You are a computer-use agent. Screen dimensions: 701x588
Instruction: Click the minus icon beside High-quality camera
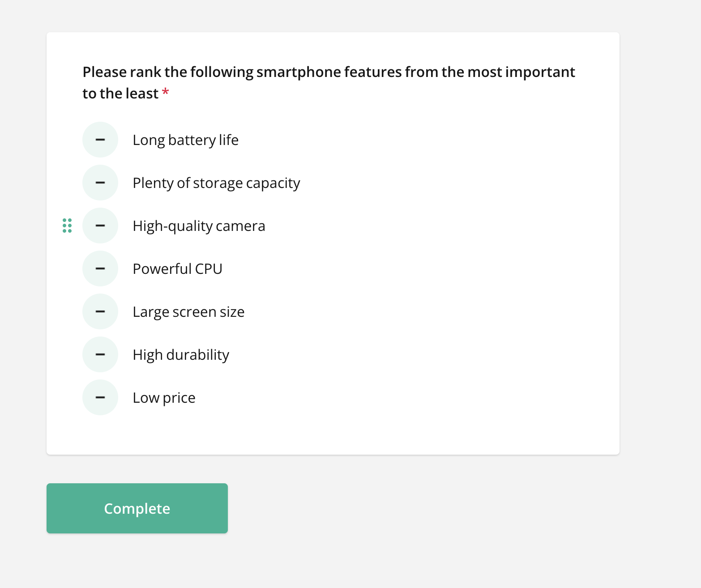coord(100,226)
